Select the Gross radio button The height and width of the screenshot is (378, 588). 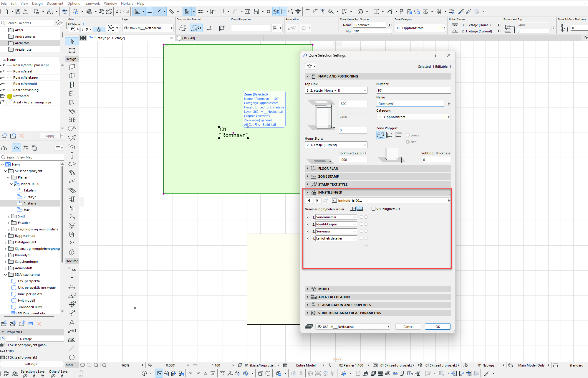point(408,135)
